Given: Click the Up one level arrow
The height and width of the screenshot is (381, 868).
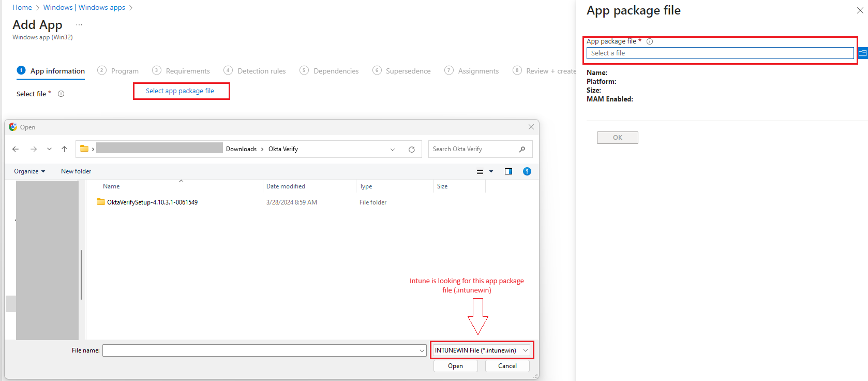Looking at the screenshot, I should pyautogui.click(x=64, y=149).
